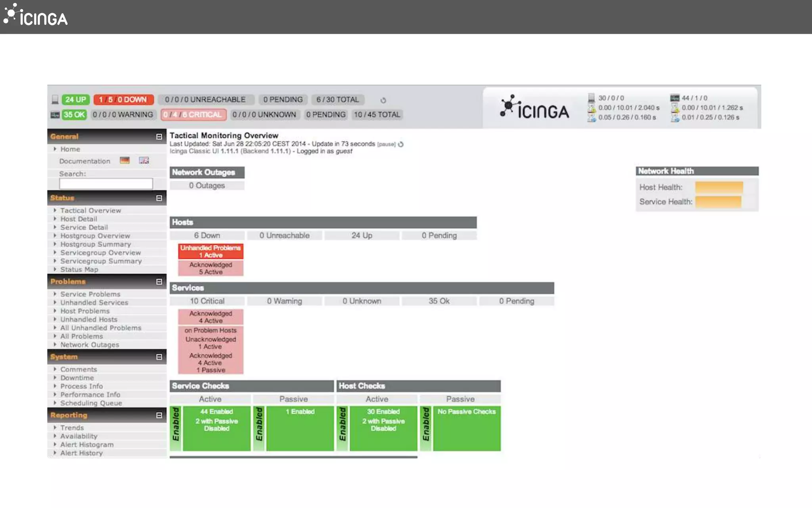The image size is (812, 508).
Task: Toggle Enabled bar for active service checks
Action: tap(176, 428)
